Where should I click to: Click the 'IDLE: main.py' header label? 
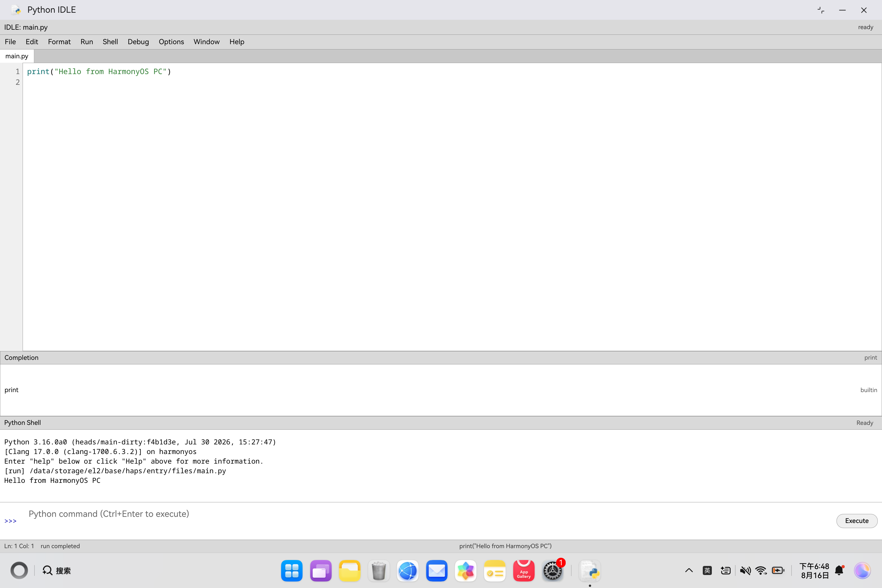pyautogui.click(x=26, y=27)
